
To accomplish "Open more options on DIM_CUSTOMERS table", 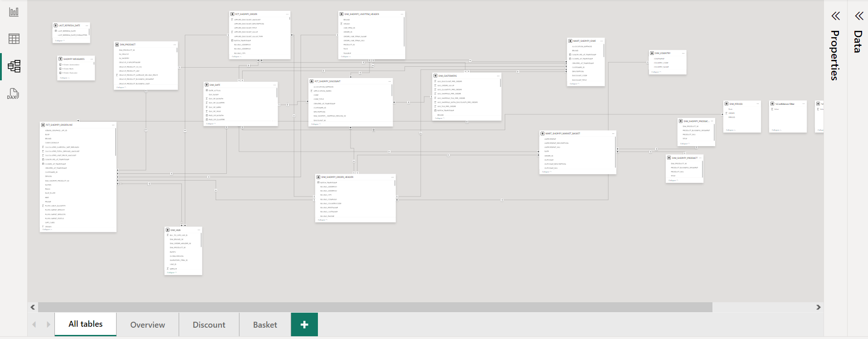I will 498,76.
